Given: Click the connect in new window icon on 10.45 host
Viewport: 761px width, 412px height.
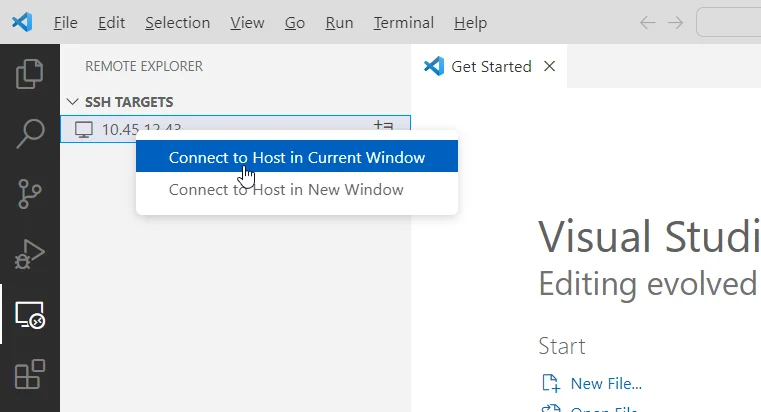Looking at the screenshot, I should [383, 125].
